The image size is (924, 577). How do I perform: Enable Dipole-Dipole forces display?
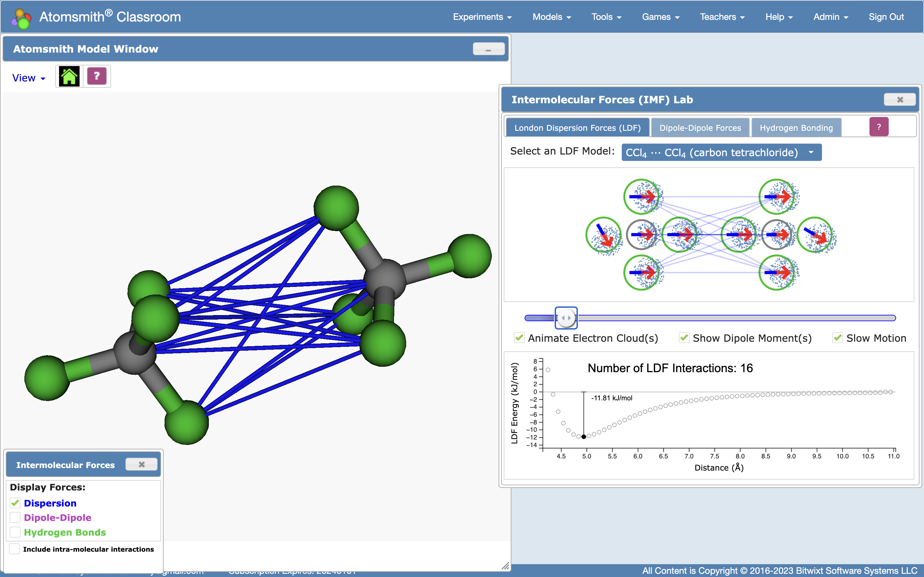(15, 517)
